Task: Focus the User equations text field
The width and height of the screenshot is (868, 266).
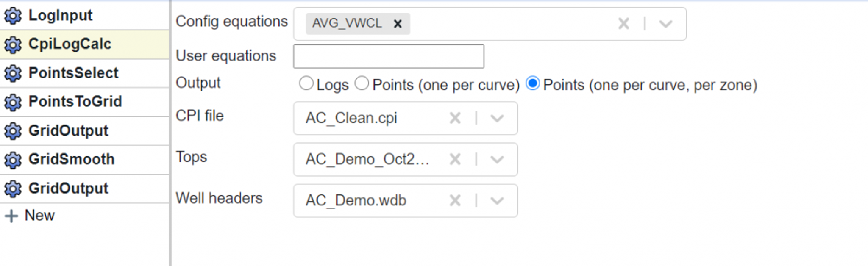Action: pos(389,56)
